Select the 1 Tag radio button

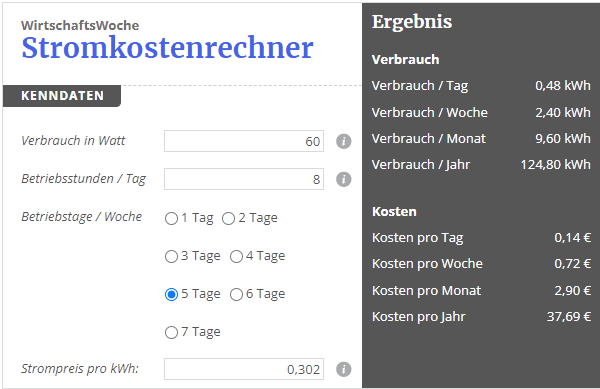pyautogui.click(x=171, y=218)
